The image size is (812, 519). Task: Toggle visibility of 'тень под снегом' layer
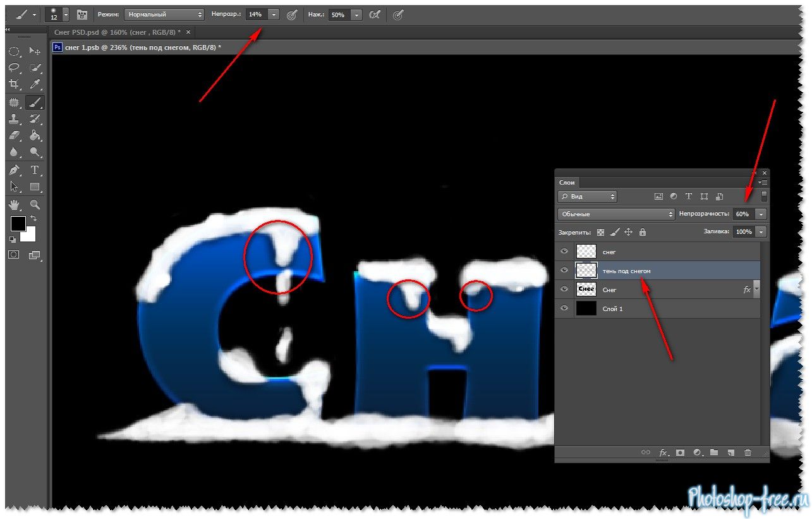(564, 271)
